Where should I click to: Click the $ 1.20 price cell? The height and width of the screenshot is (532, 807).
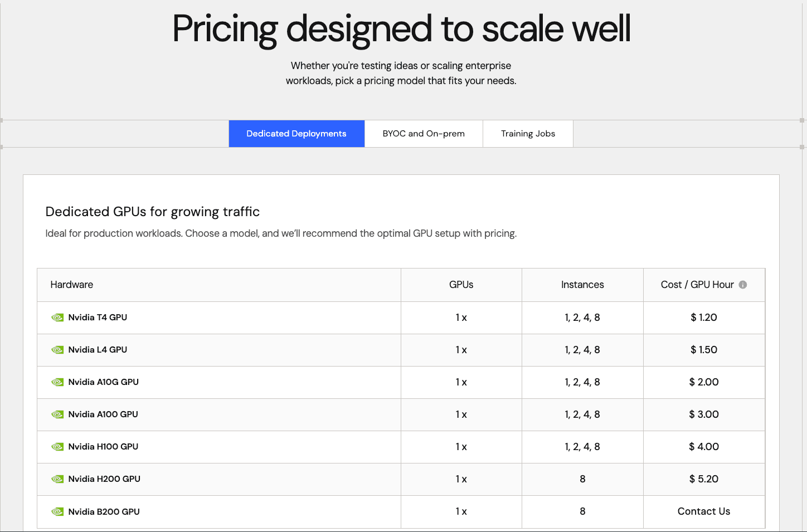(704, 318)
